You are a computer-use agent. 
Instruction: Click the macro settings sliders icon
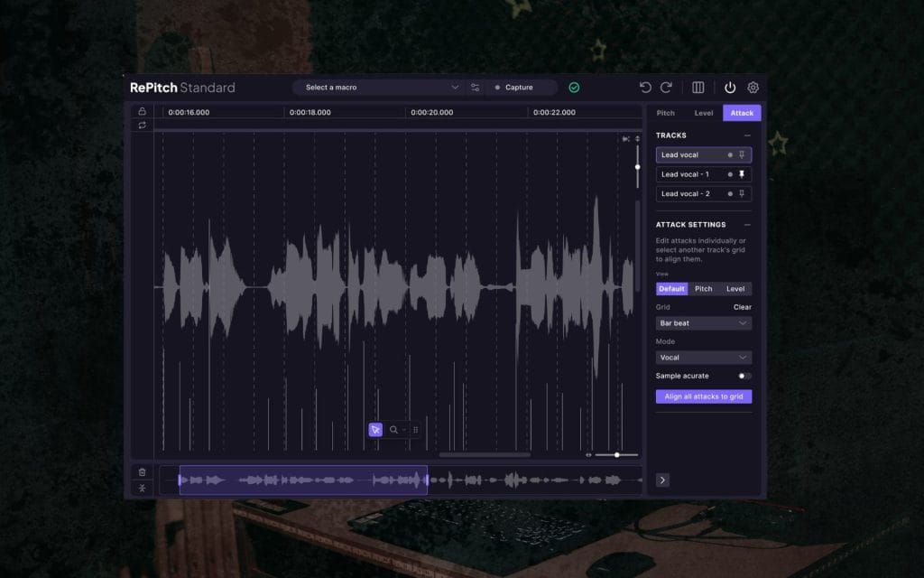coord(476,88)
